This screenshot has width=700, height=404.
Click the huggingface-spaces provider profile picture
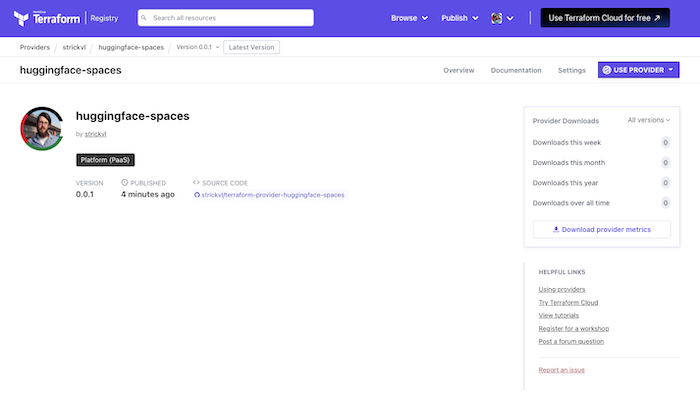coord(42,127)
